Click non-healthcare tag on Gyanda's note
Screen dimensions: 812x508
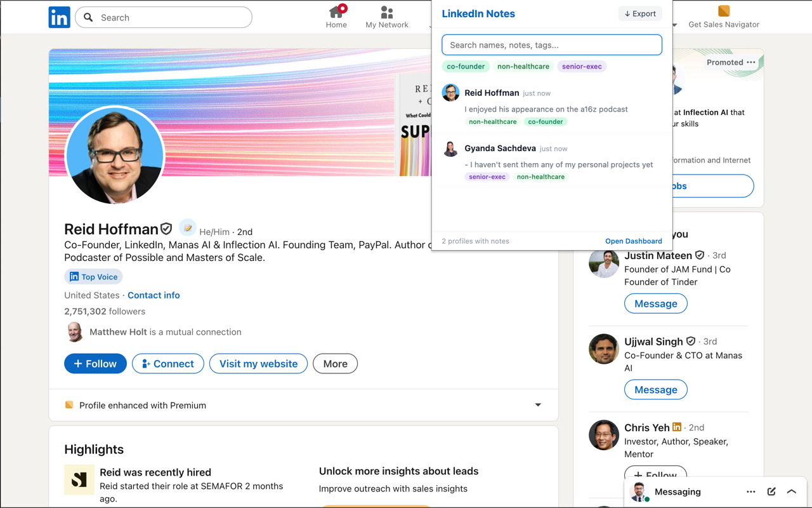(540, 177)
